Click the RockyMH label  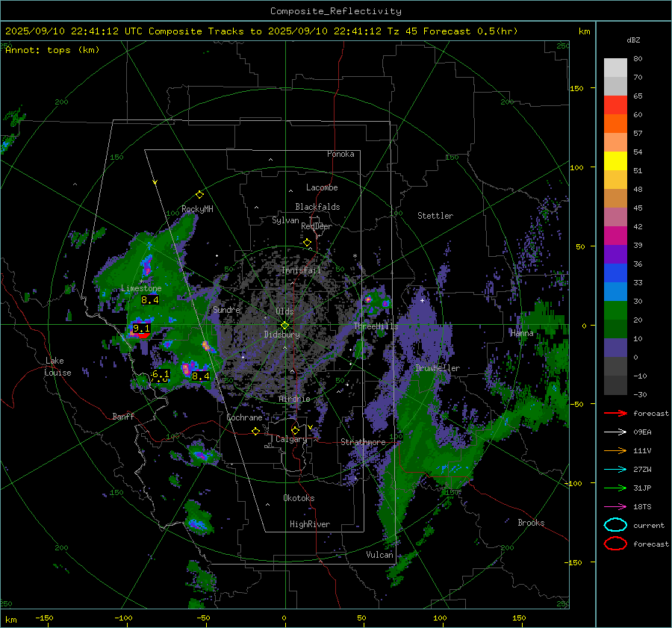(197, 209)
